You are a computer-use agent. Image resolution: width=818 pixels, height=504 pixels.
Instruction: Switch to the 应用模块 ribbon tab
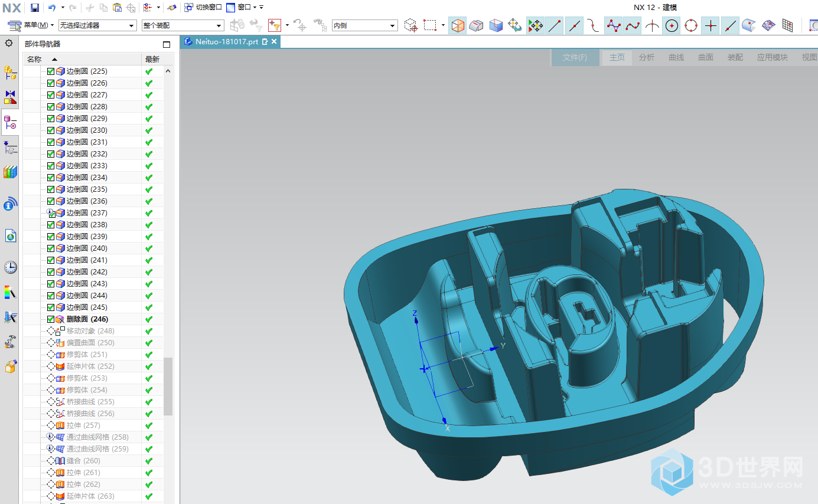(773, 57)
